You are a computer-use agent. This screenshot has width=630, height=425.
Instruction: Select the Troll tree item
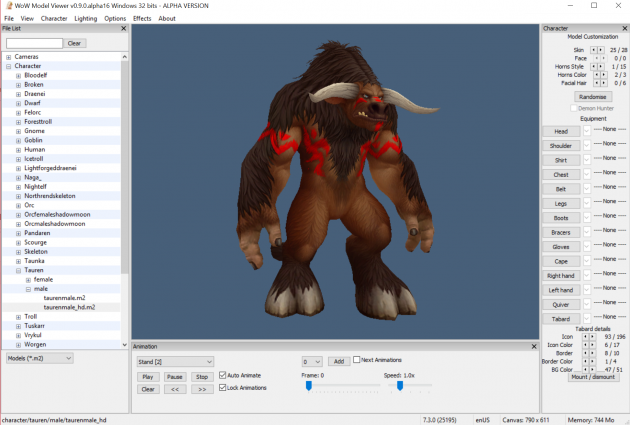click(31, 317)
